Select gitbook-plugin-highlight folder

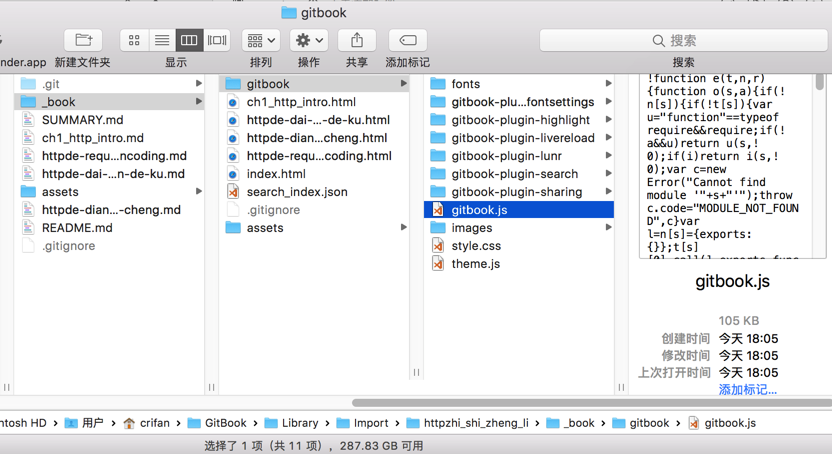click(x=519, y=120)
